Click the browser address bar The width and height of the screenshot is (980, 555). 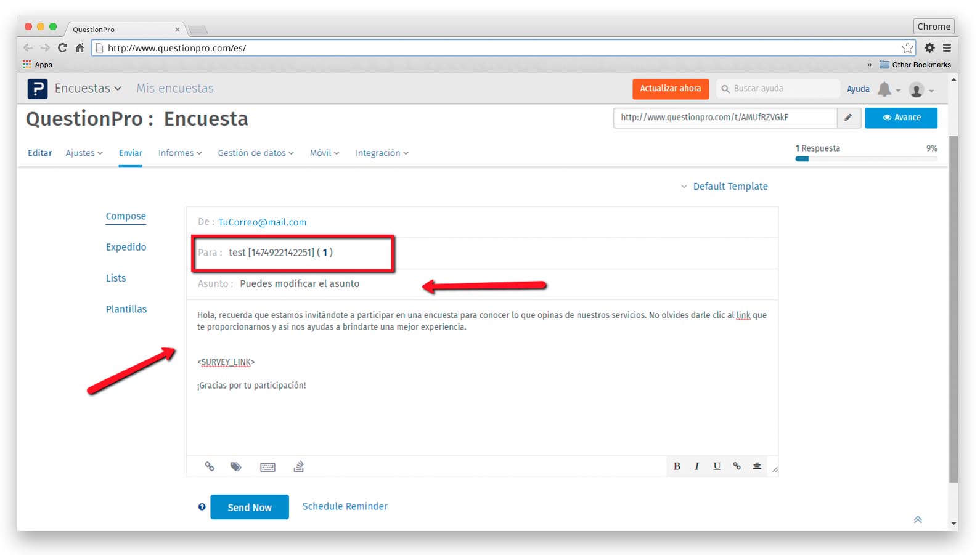click(502, 47)
